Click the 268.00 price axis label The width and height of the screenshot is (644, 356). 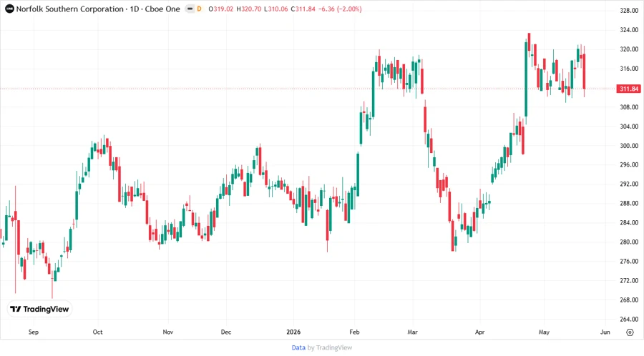pyautogui.click(x=629, y=300)
